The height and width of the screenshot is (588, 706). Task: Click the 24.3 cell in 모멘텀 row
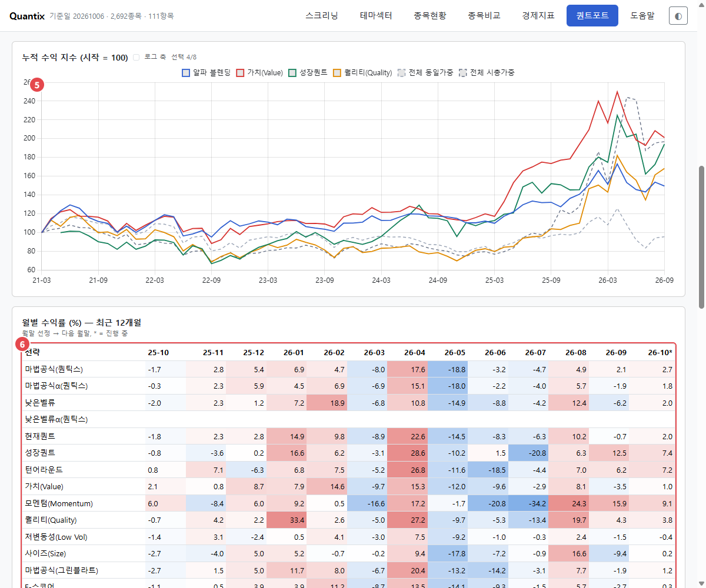click(568, 503)
